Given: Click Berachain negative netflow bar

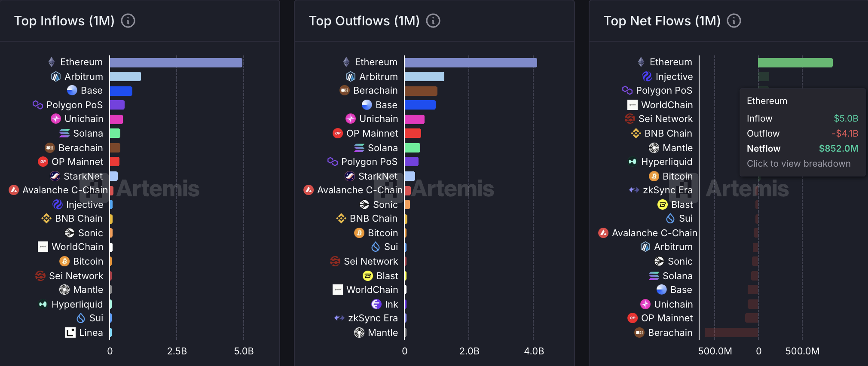Looking at the screenshot, I should pos(731,332).
